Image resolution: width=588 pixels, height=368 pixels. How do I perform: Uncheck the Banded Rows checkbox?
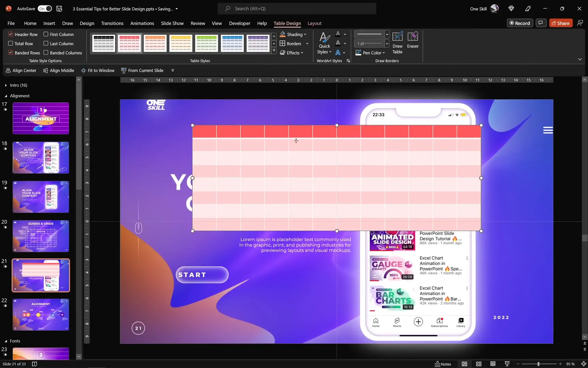click(x=11, y=52)
